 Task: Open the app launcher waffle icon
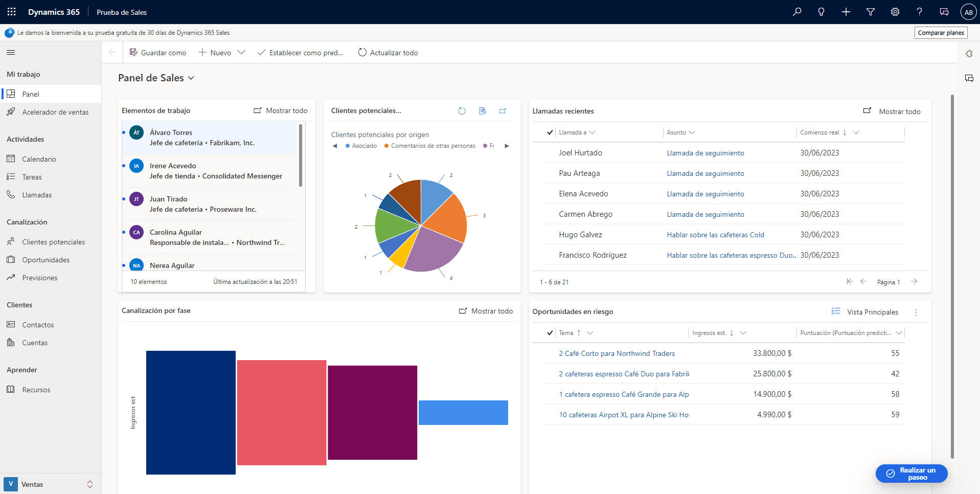pyautogui.click(x=11, y=12)
